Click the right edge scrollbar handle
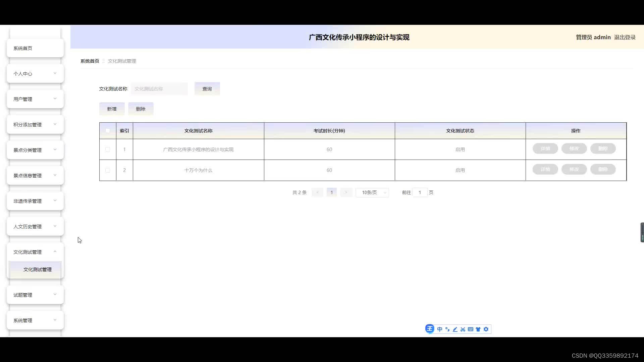644x362 pixels. (x=642, y=232)
